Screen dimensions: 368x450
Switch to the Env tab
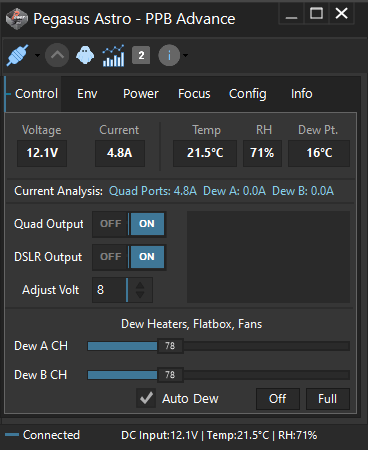click(87, 94)
